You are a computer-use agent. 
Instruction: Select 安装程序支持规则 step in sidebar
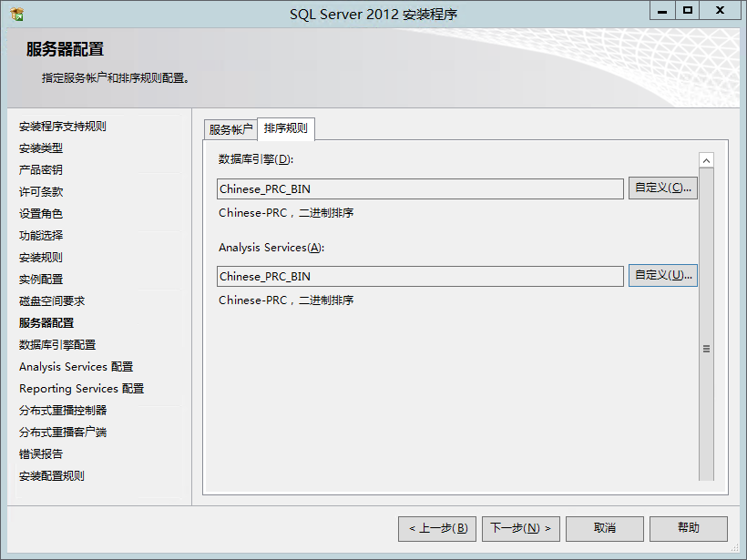pyautogui.click(x=63, y=127)
